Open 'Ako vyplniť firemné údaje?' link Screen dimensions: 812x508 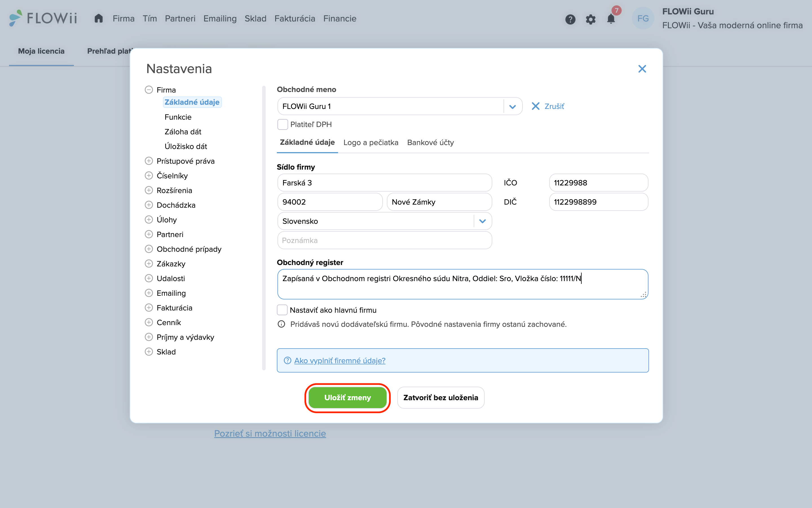coord(339,360)
